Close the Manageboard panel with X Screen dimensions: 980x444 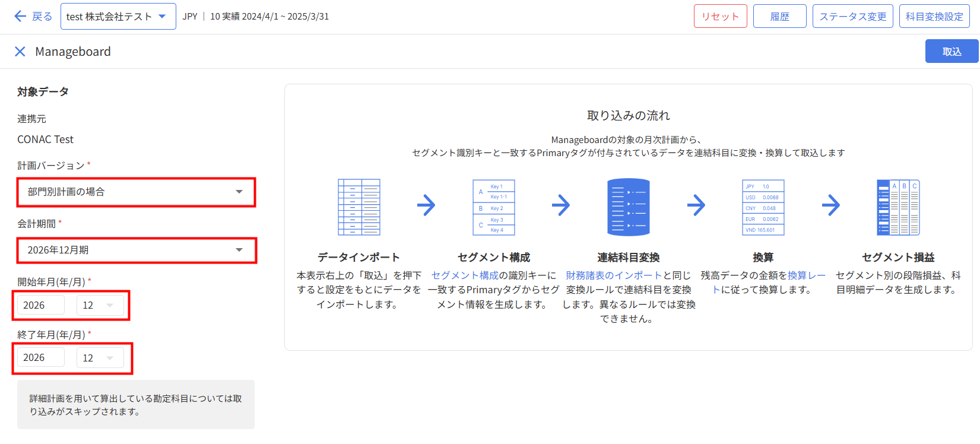click(20, 52)
